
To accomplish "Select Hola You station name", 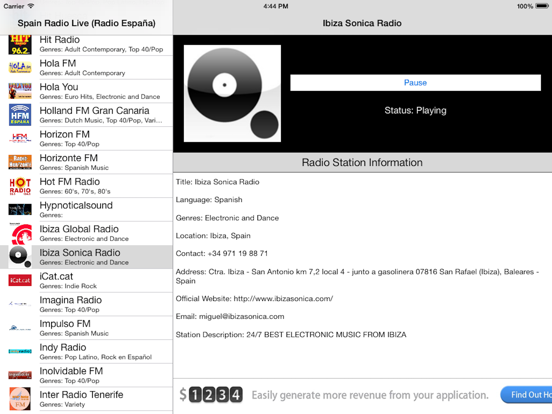I will [59, 87].
